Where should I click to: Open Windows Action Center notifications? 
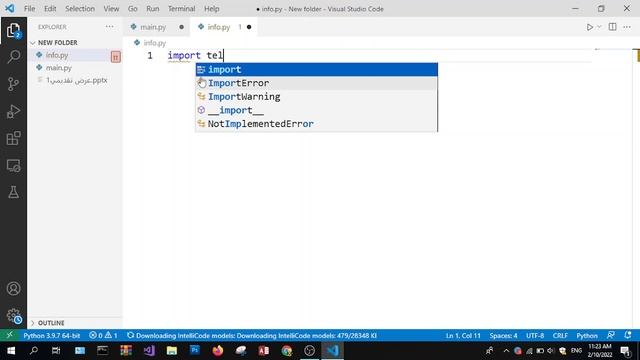[625, 351]
